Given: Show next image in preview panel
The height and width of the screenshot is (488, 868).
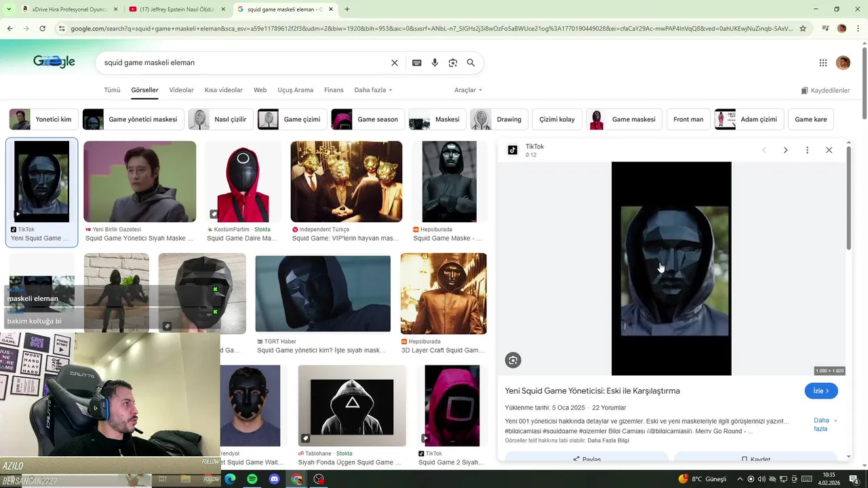Looking at the screenshot, I should [785, 150].
